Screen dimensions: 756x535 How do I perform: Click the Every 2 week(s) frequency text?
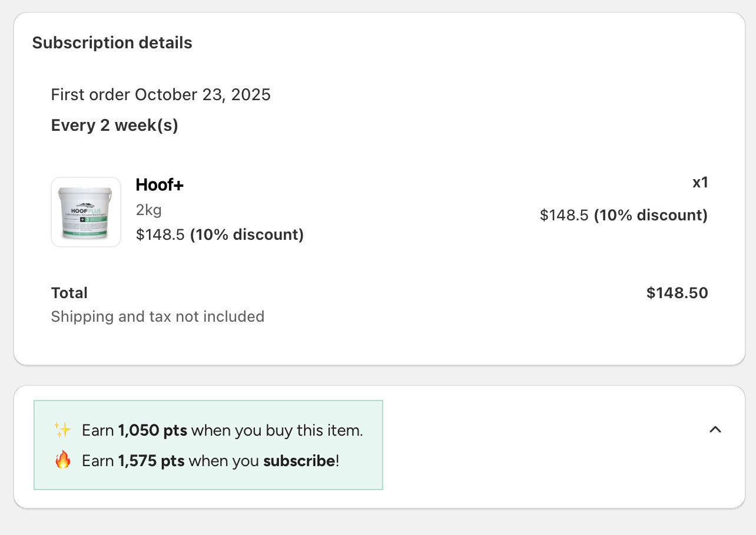click(114, 125)
